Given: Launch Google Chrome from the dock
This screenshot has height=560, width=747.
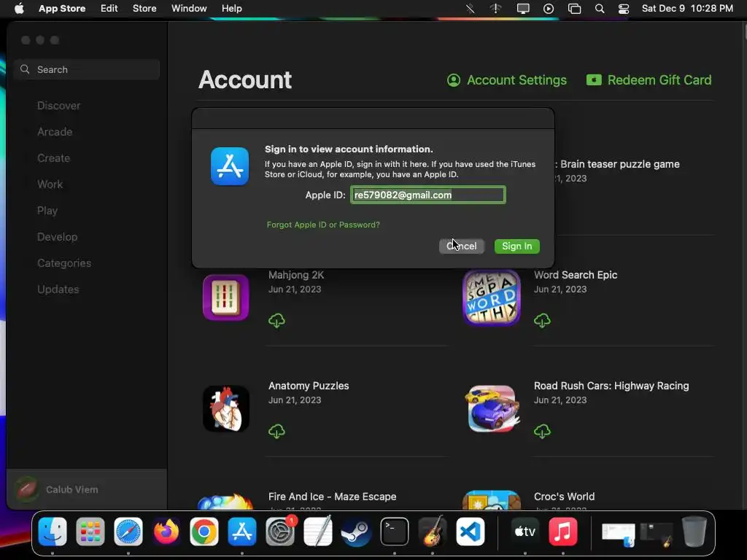Looking at the screenshot, I should click(x=204, y=532).
